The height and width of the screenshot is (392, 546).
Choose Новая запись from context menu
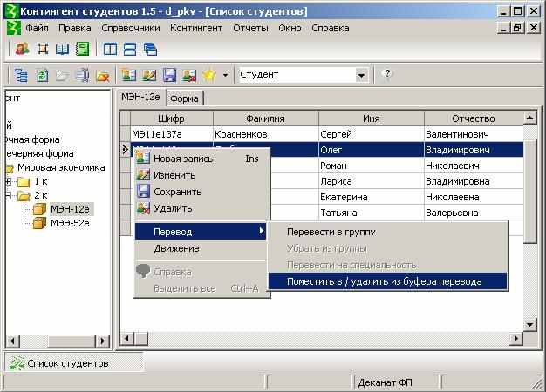182,159
